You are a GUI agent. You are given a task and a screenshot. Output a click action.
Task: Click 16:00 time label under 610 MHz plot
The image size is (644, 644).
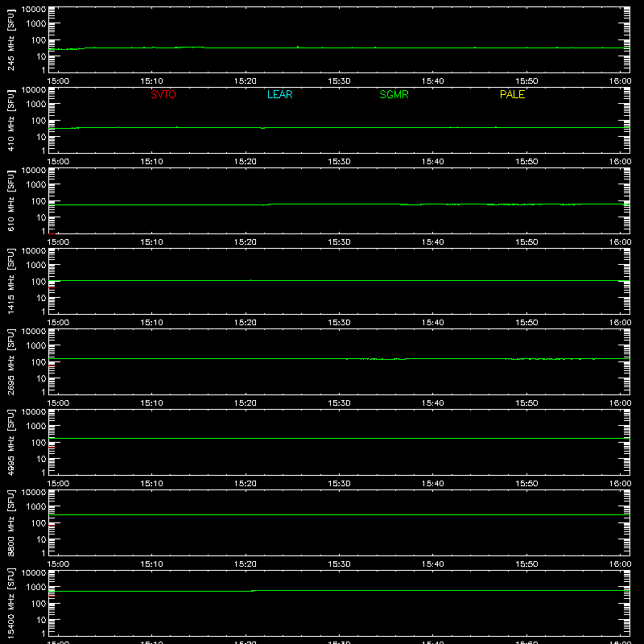[x=620, y=242]
